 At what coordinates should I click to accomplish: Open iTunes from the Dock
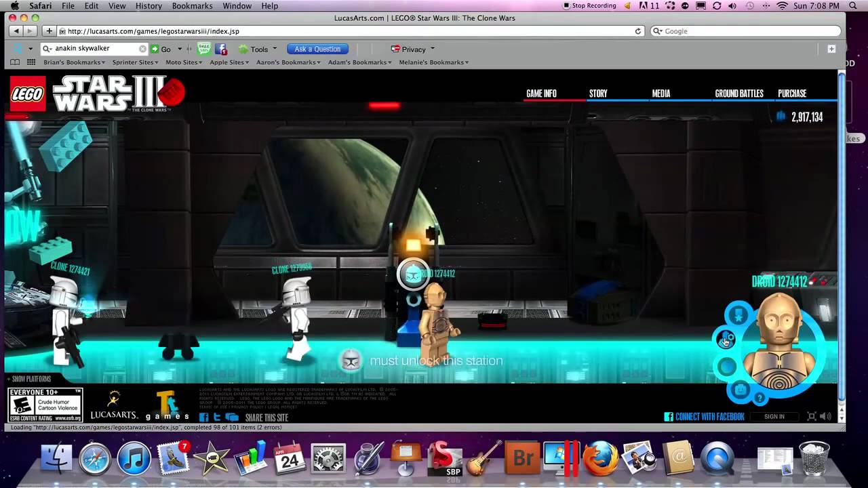134,458
